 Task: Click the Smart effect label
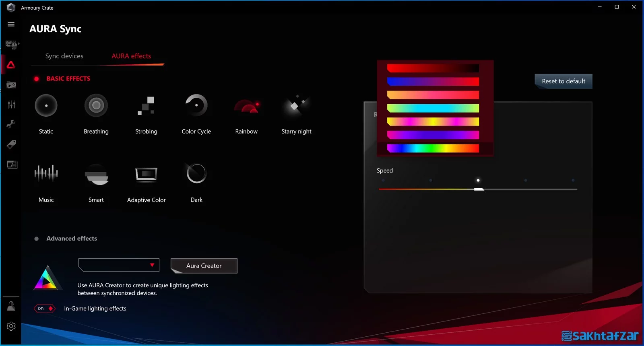[x=96, y=200]
